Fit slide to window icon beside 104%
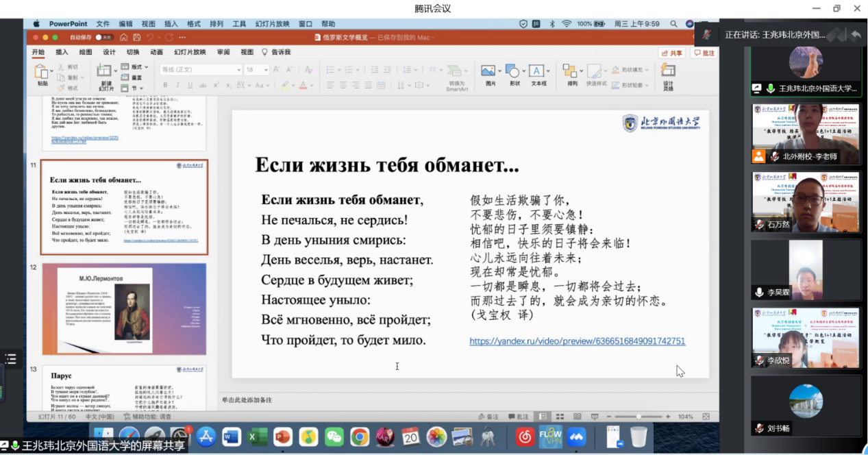The image size is (868, 455). [706, 417]
